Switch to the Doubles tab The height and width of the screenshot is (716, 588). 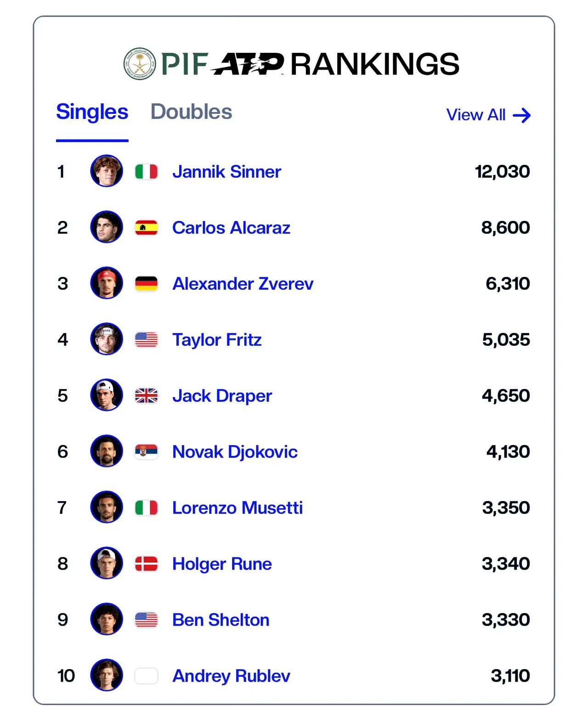coord(191,112)
